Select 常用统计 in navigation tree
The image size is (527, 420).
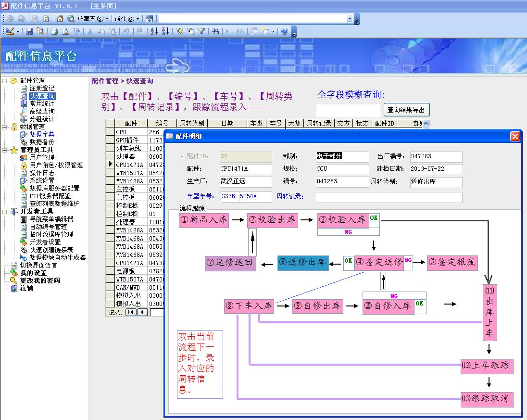click(42, 103)
